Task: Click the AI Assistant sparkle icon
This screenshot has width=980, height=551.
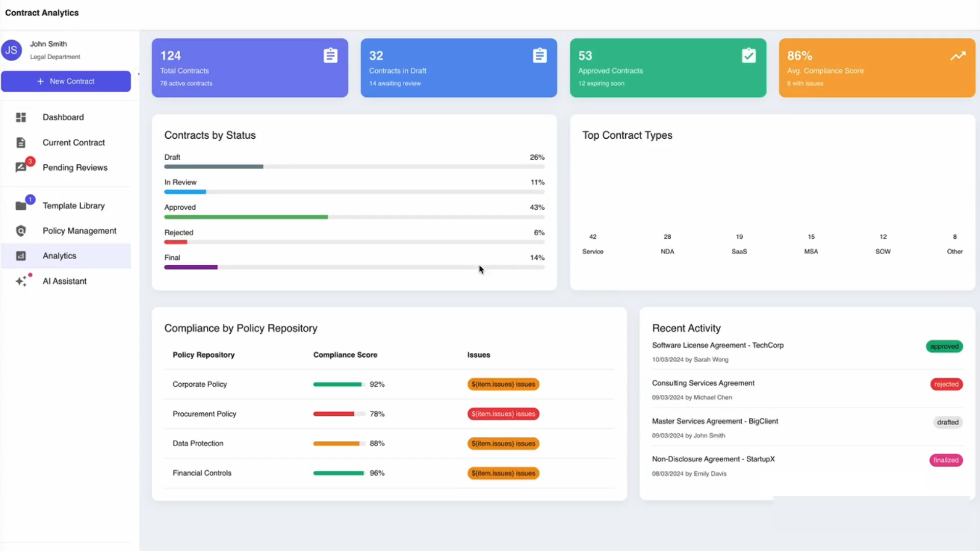Action: point(21,281)
